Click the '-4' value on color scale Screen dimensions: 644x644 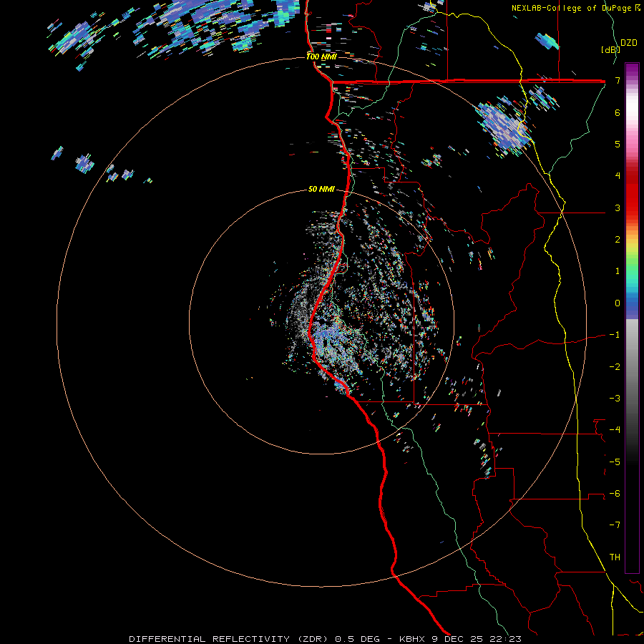click(x=615, y=430)
